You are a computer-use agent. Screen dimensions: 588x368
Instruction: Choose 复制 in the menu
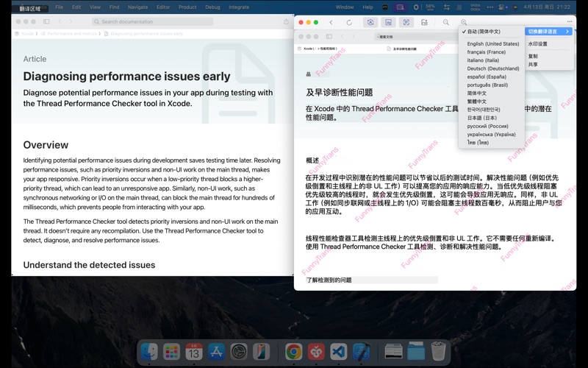pyautogui.click(x=533, y=57)
